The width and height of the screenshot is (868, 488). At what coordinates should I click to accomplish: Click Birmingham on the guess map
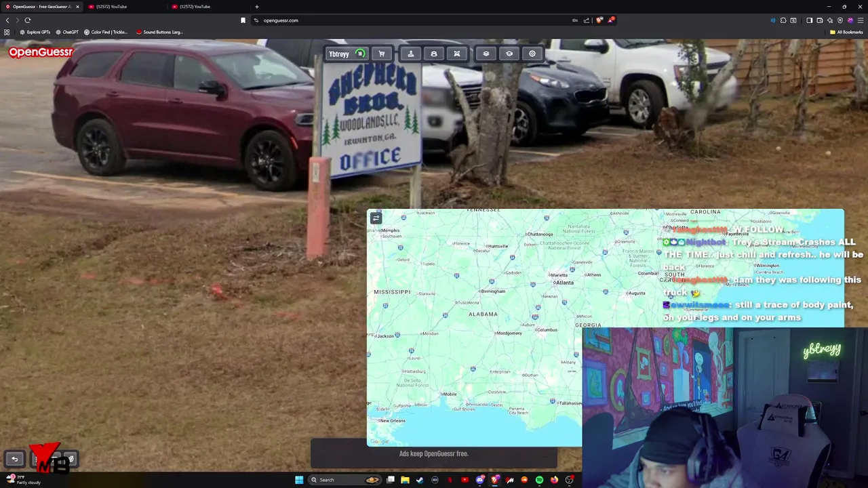click(x=493, y=291)
